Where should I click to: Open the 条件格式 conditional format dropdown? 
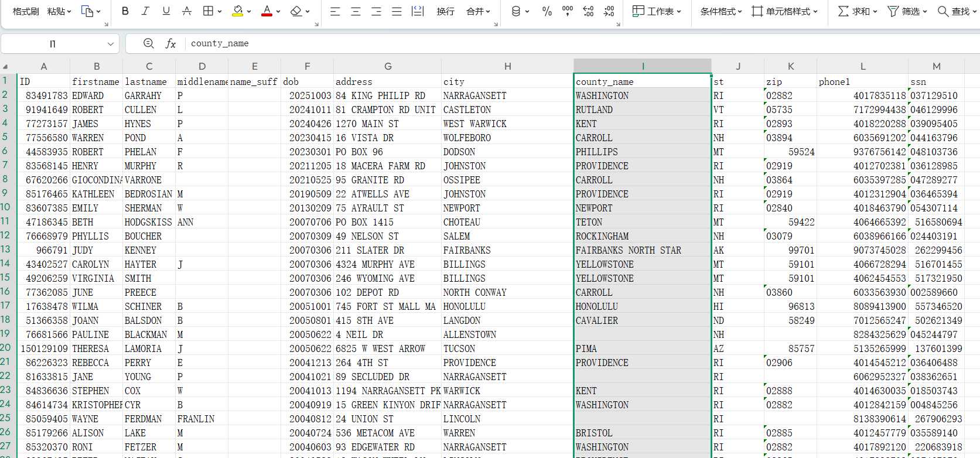[721, 11]
